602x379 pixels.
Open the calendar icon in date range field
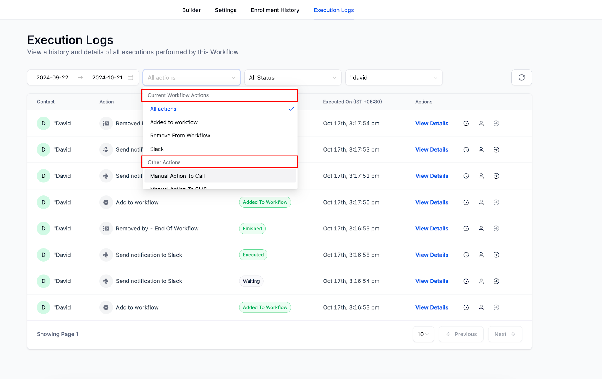(x=131, y=78)
